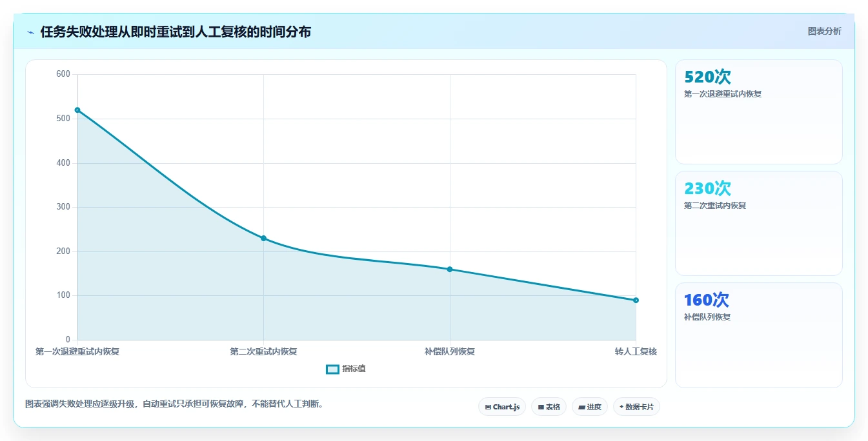
Task: Click the data point for 第二次重试内恢复
Action: click(x=263, y=239)
